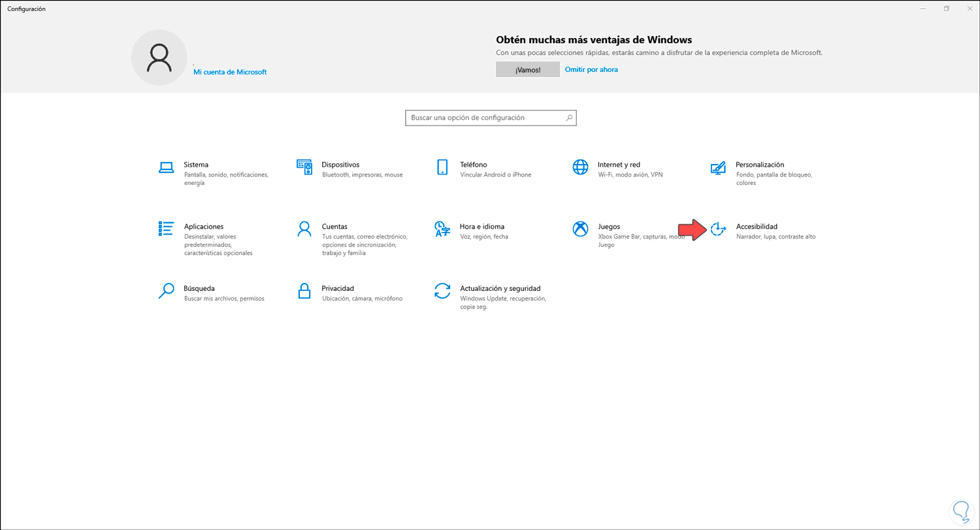Screen dimensions: 980x530
Task: Click the user profile avatar picture
Action: pyautogui.click(x=159, y=58)
